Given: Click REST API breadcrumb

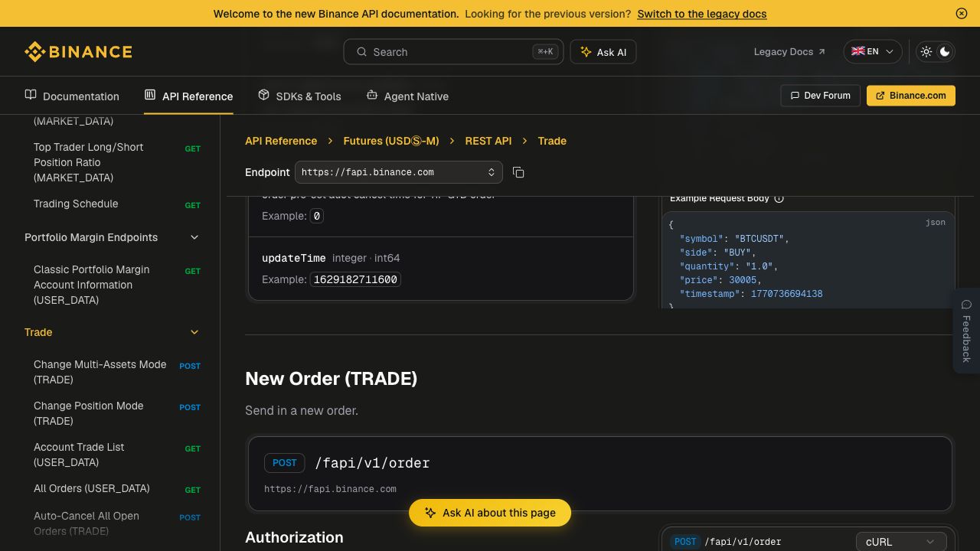Looking at the screenshot, I should [488, 141].
